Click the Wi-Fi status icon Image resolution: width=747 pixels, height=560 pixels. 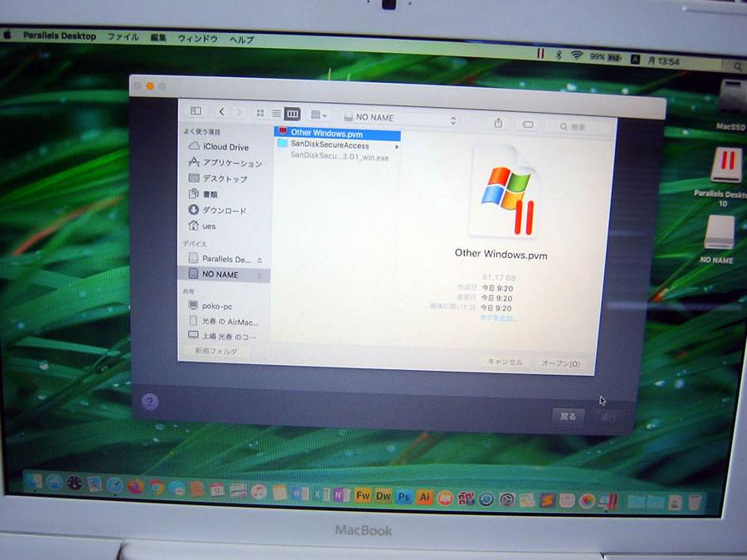577,56
